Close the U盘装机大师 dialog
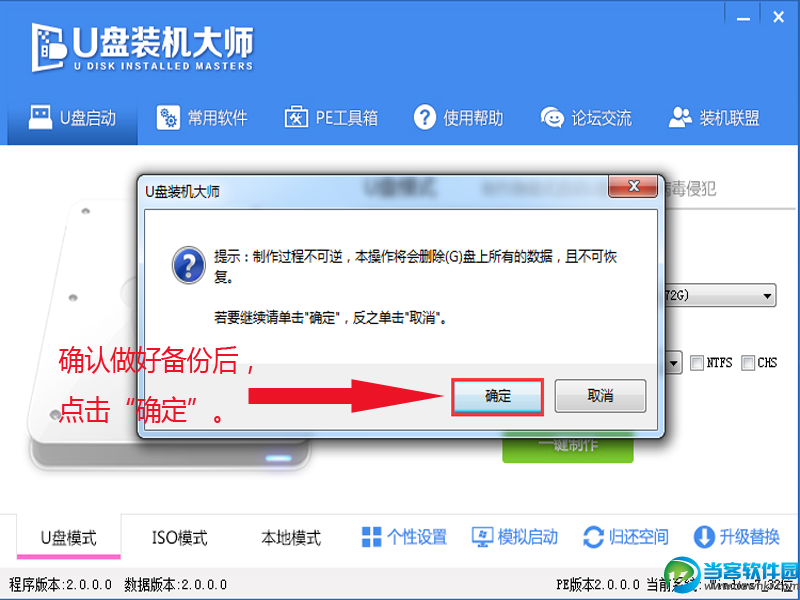 click(x=633, y=186)
